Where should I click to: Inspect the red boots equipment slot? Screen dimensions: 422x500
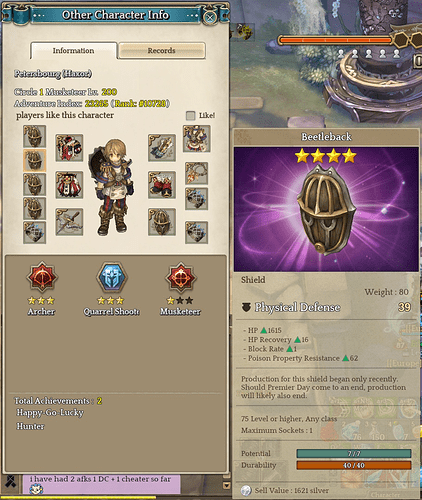[162, 185]
